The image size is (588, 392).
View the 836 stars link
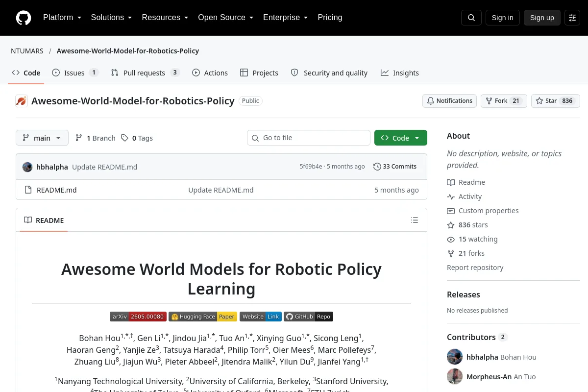[467, 225]
